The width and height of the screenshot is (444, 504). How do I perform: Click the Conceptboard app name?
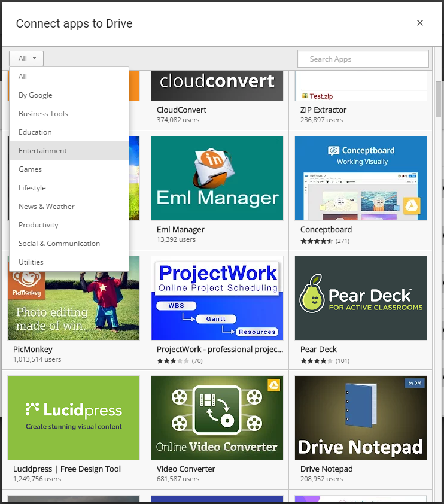[326, 229]
